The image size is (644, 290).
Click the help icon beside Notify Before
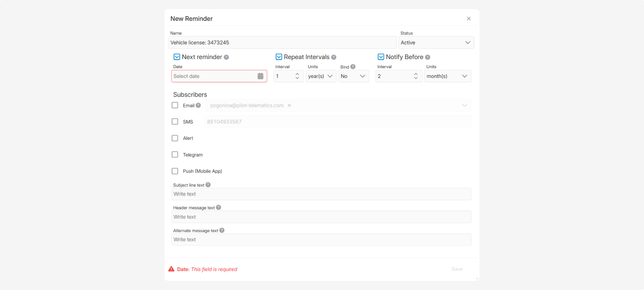tap(428, 57)
